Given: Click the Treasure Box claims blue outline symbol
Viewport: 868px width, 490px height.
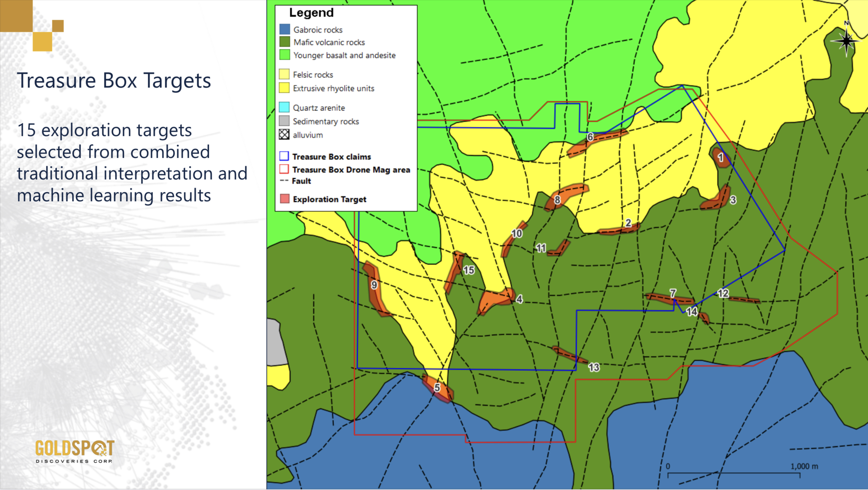Looking at the screenshot, I should tap(284, 156).
